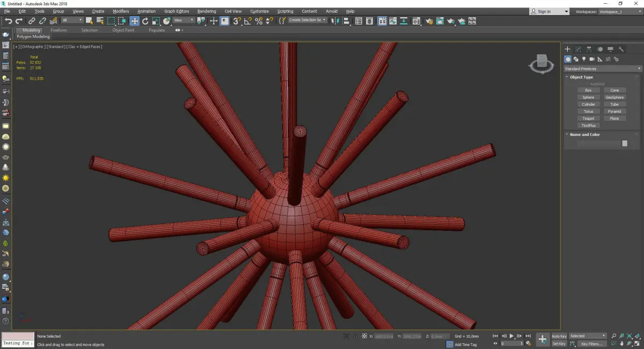Screen dimensions: 644x349
Task: Click the TextPlus button
Action: tap(589, 125)
